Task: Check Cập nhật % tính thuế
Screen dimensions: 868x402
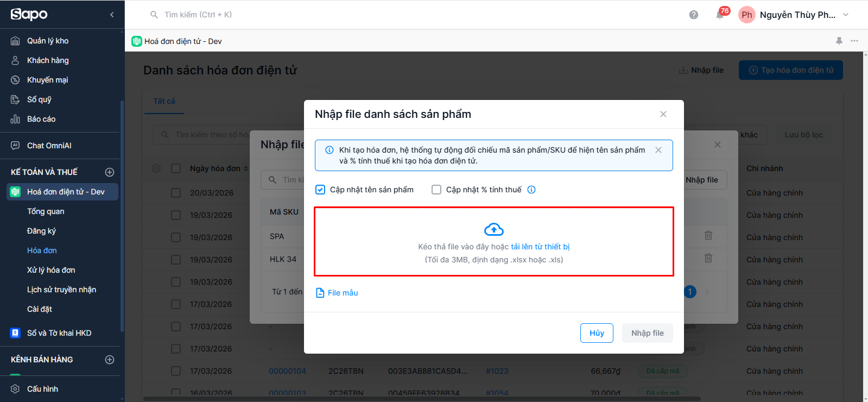Action: pos(436,190)
